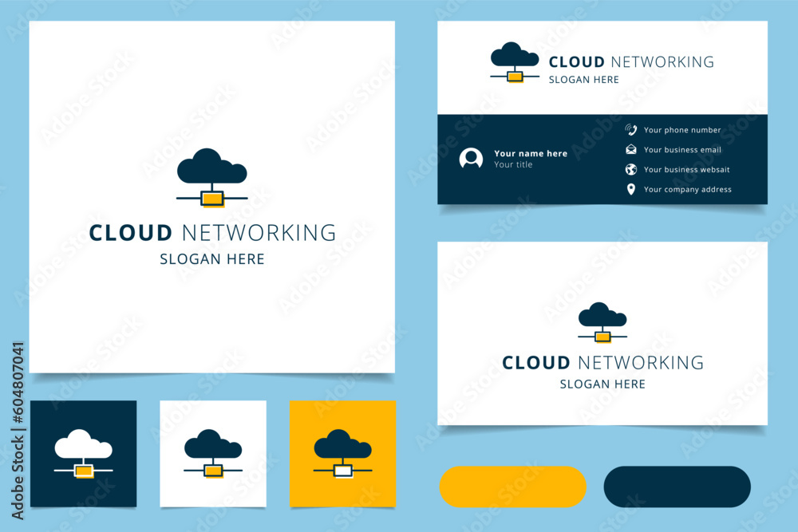
Task: Click 'SLOGAN HERE' in the large left card
Action: [x=212, y=259]
